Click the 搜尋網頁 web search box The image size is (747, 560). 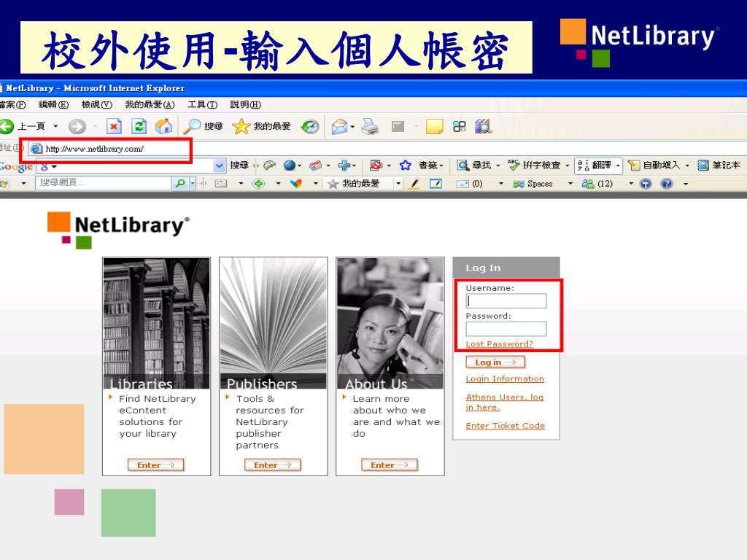[104, 183]
